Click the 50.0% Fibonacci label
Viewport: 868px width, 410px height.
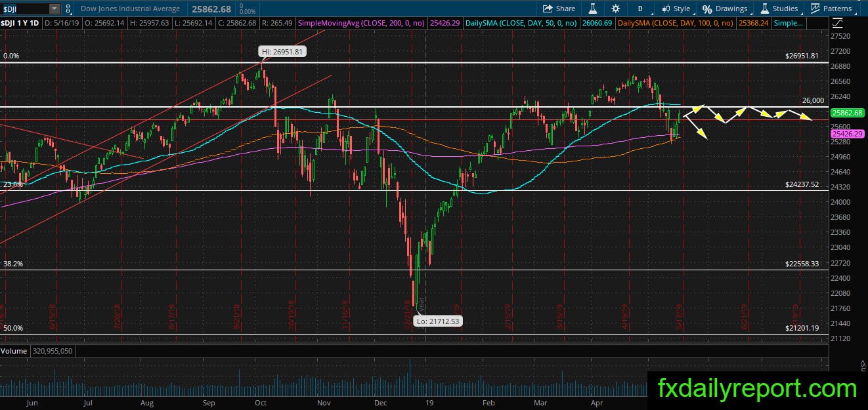pyautogui.click(x=13, y=328)
